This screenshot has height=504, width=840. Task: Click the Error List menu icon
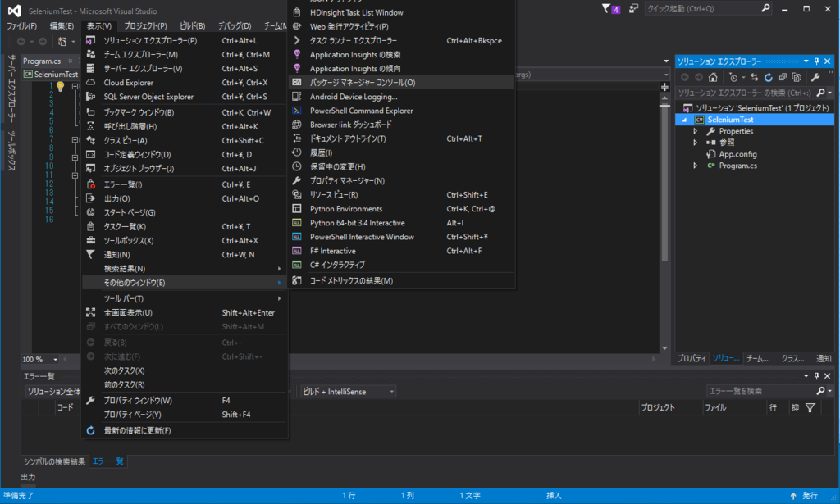point(91,184)
